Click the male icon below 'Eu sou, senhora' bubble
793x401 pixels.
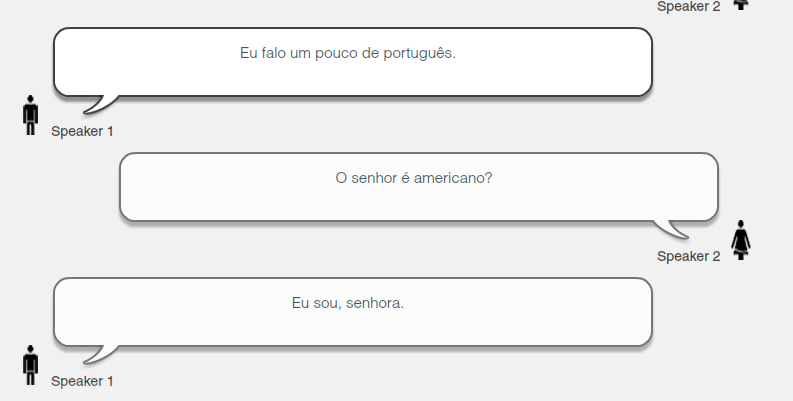point(30,365)
